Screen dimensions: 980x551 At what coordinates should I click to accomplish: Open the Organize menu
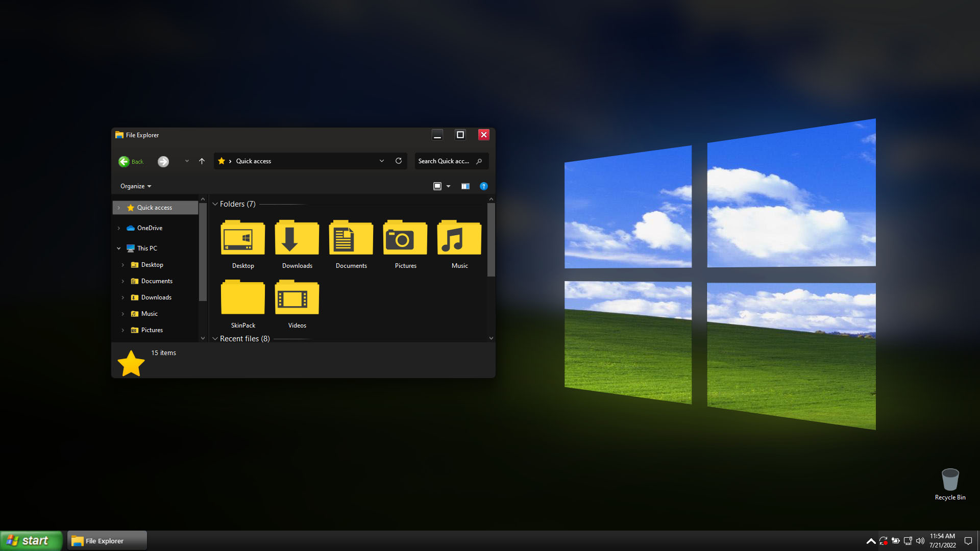tap(136, 186)
